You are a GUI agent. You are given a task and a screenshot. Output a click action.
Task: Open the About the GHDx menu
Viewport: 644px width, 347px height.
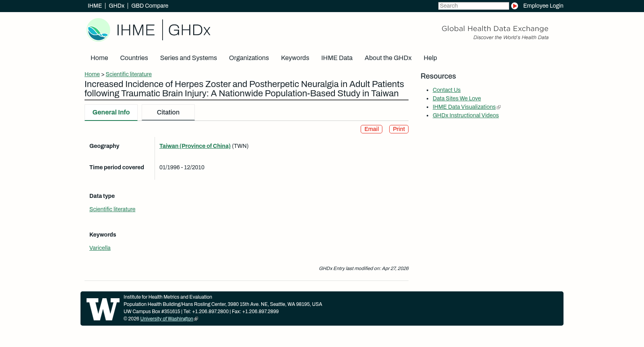point(388,58)
